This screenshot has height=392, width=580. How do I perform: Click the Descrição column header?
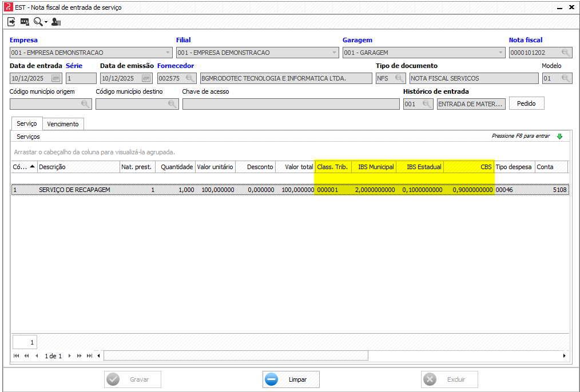78,167
